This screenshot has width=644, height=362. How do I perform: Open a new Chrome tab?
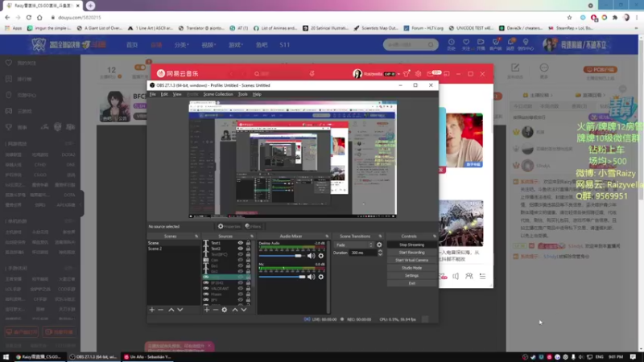[90, 6]
